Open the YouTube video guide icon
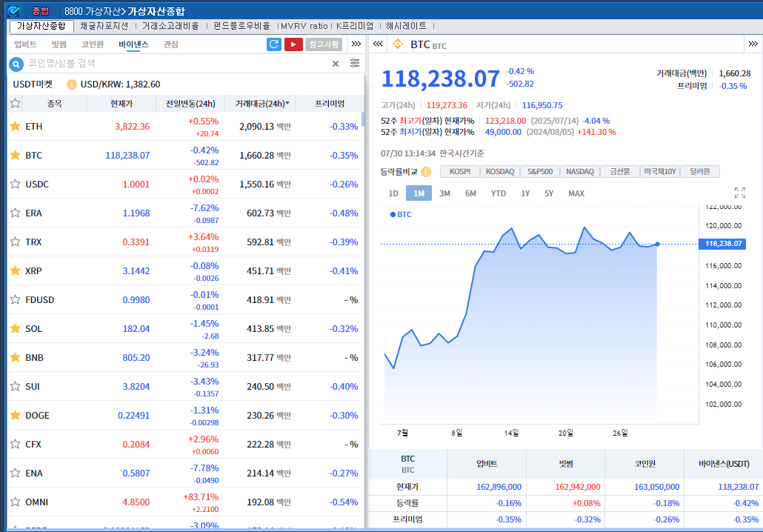 293,44
